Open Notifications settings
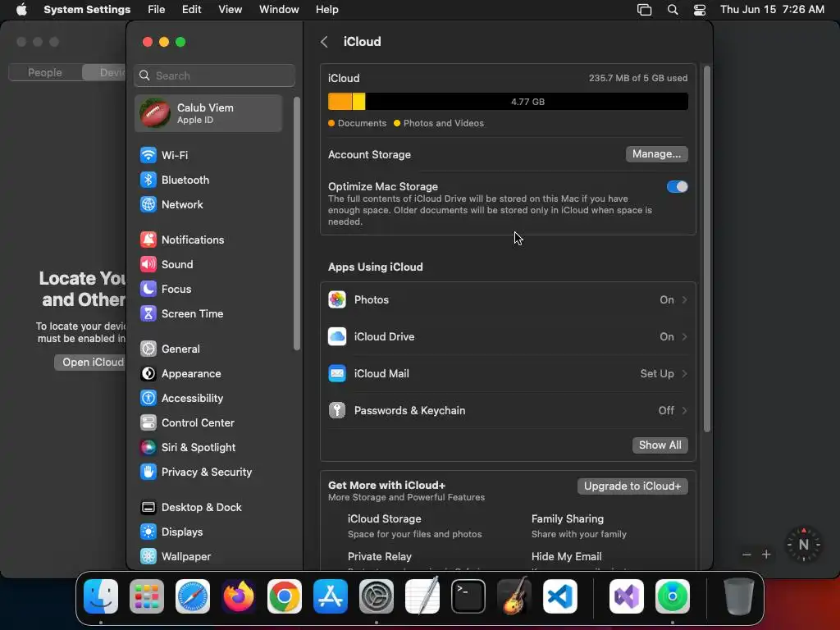This screenshot has width=840, height=630. (x=209, y=240)
